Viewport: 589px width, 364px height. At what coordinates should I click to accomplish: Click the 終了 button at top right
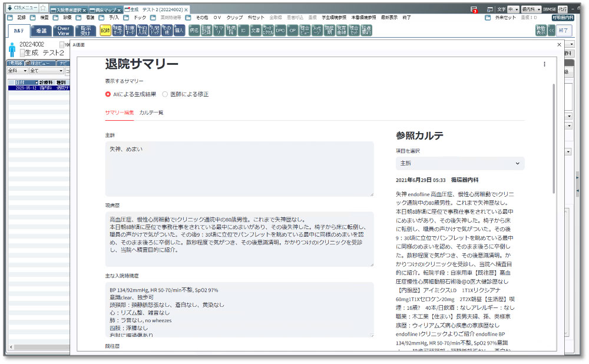(x=564, y=31)
